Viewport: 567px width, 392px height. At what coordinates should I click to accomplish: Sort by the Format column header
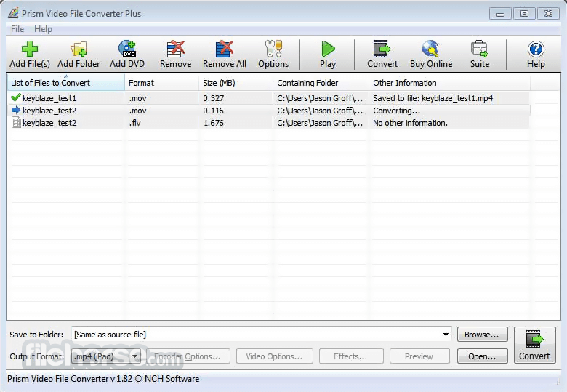[x=161, y=83]
